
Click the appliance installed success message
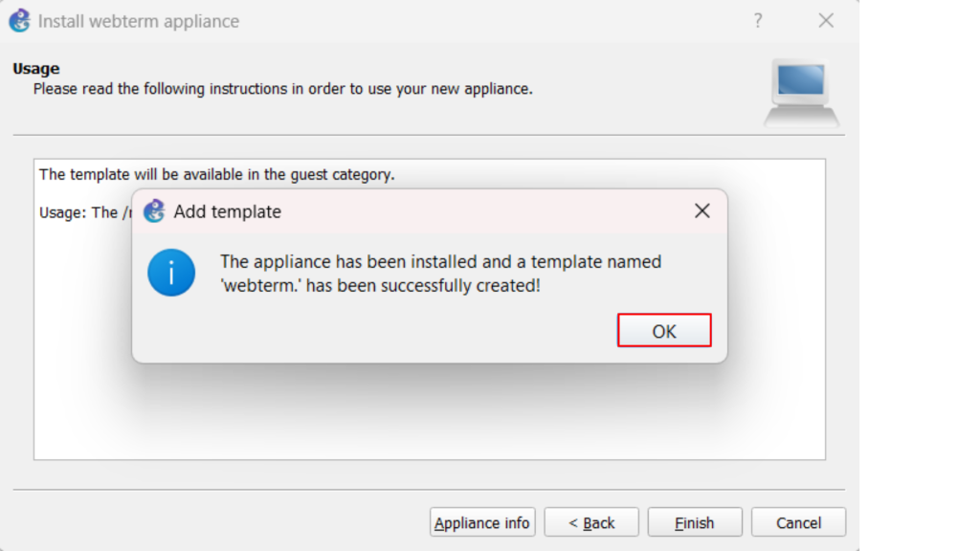click(x=440, y=274)
